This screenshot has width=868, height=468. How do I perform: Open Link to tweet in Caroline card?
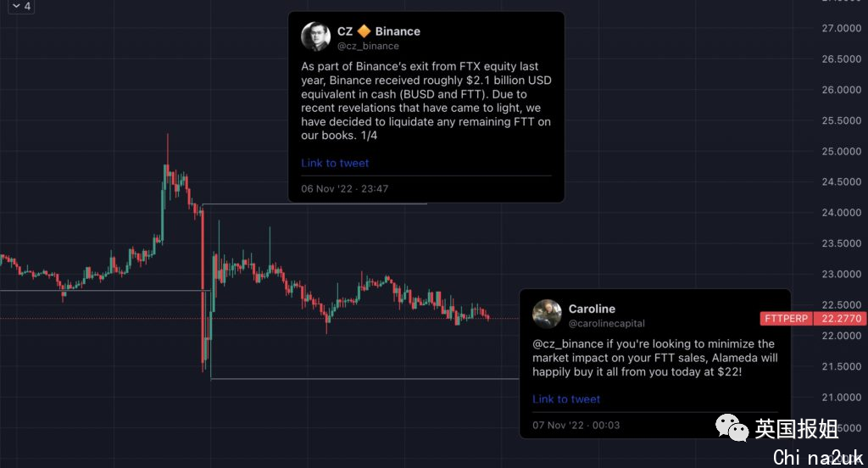click(566, 399)
